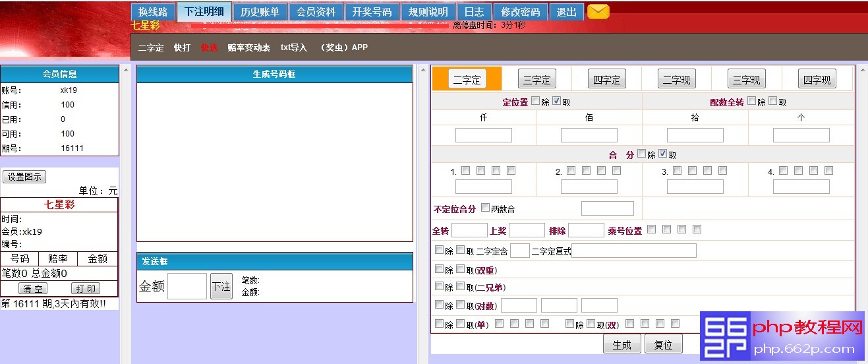The height and width of the screenshot is (364, 868).
Task: Check 除 for 配数全转
Action: point(751,101)
